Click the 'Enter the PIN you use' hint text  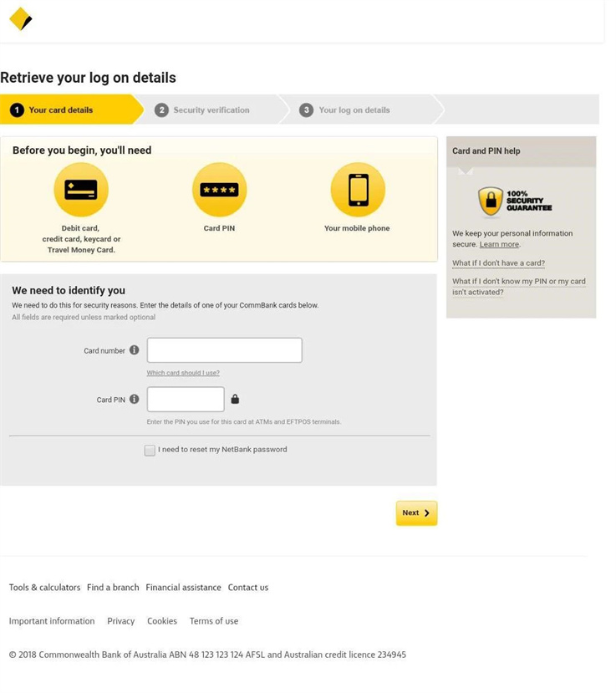tap(244, 422)
